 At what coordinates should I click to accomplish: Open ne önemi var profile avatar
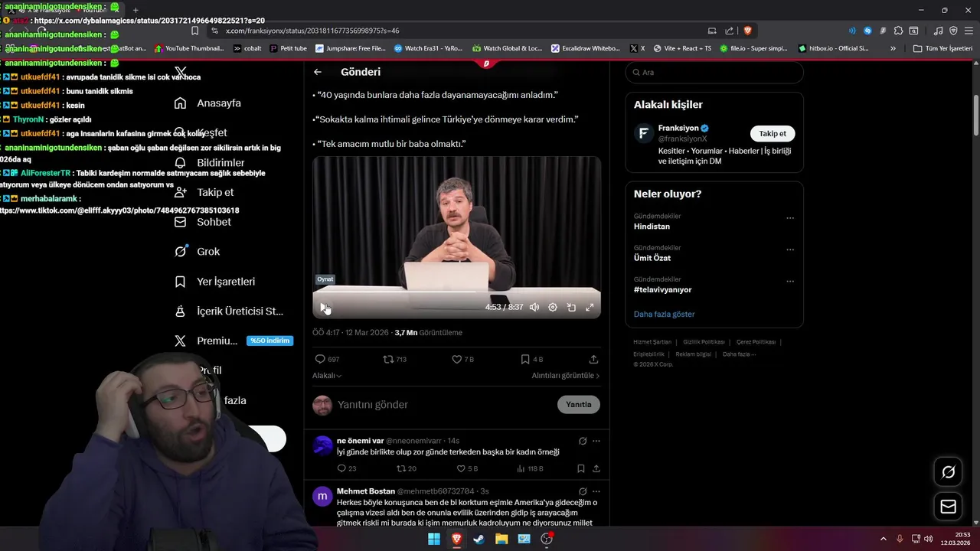(x=323, y=445)
